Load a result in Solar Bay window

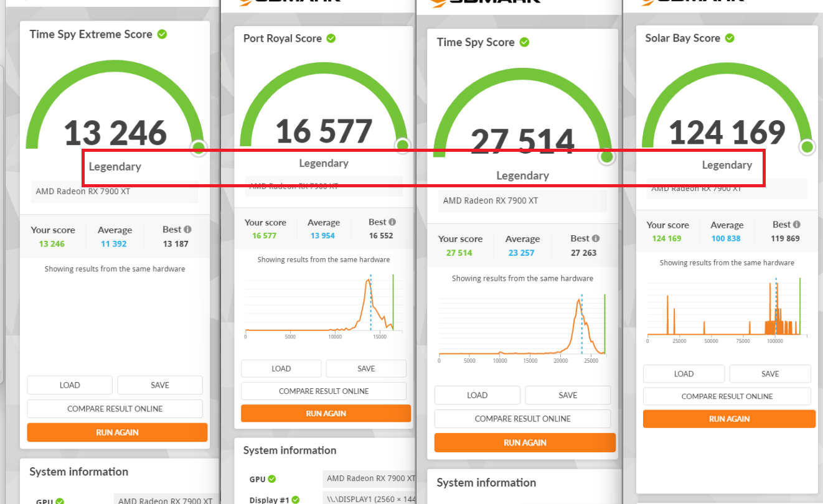(x=684, y=374)
